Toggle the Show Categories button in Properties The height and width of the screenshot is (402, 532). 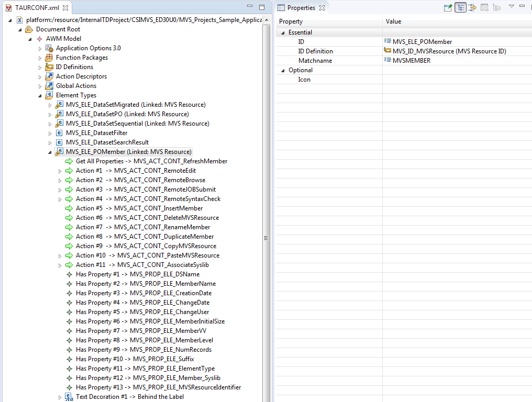[x=460, y=7]
